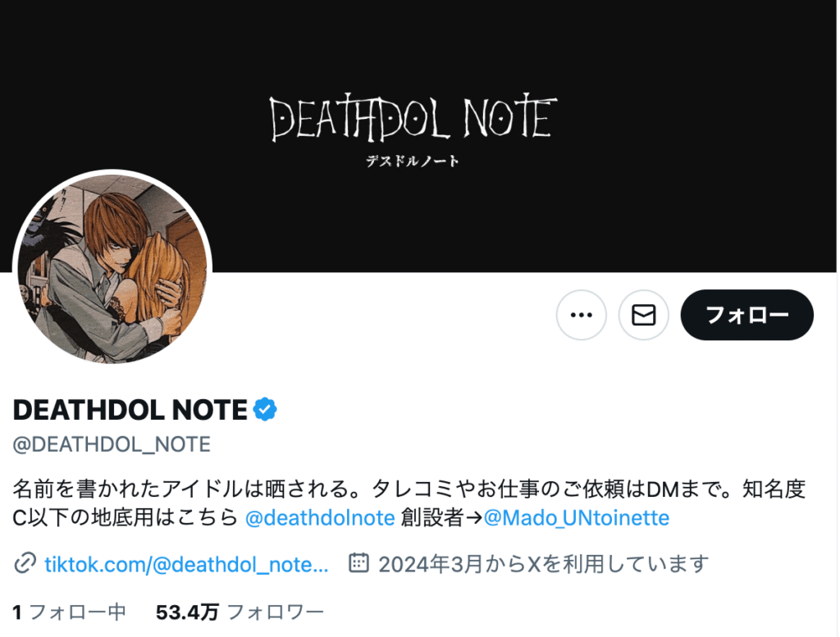Open the profile avatar picture

point(112,269)
